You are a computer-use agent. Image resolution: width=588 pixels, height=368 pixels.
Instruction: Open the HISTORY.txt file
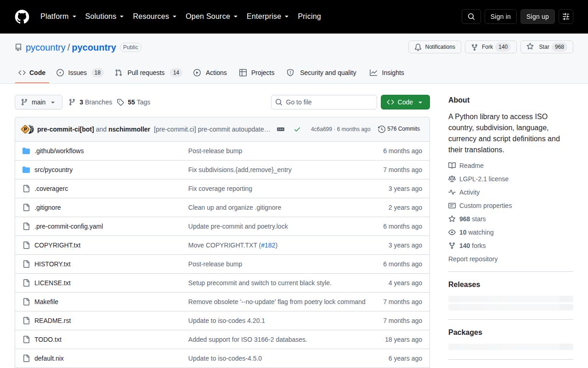[x=52, y=264]
